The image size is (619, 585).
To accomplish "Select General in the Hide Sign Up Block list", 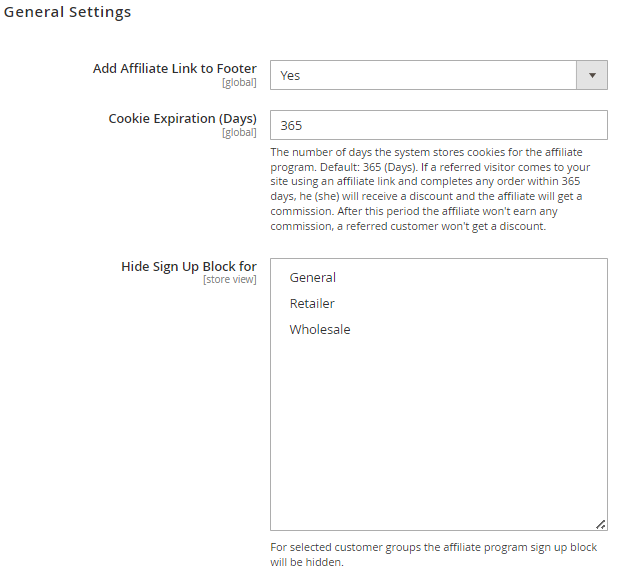I will [313, 278].
